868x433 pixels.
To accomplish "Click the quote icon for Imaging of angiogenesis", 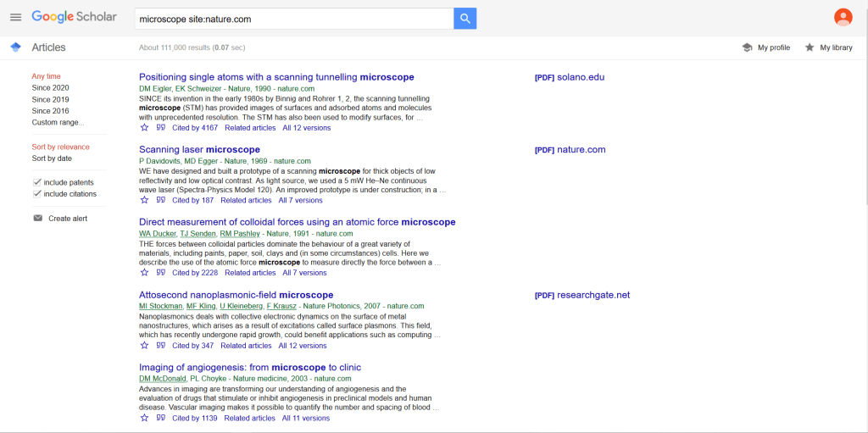I will 160,418.
